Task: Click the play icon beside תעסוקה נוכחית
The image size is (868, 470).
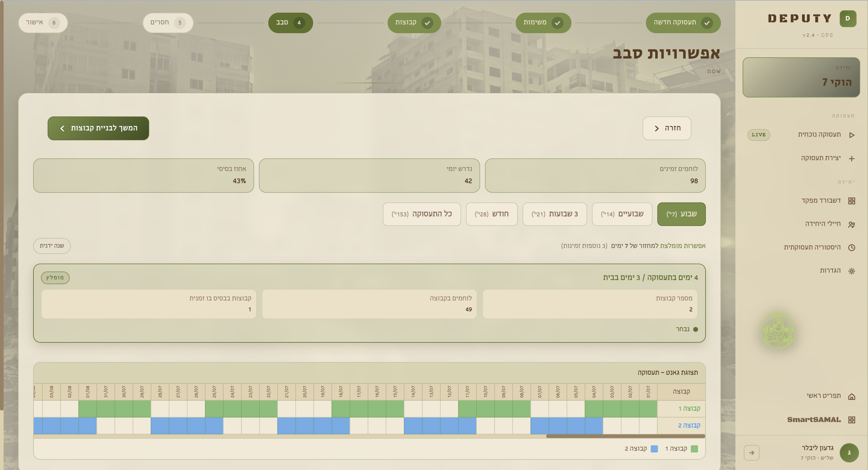Action: (851, 135)
